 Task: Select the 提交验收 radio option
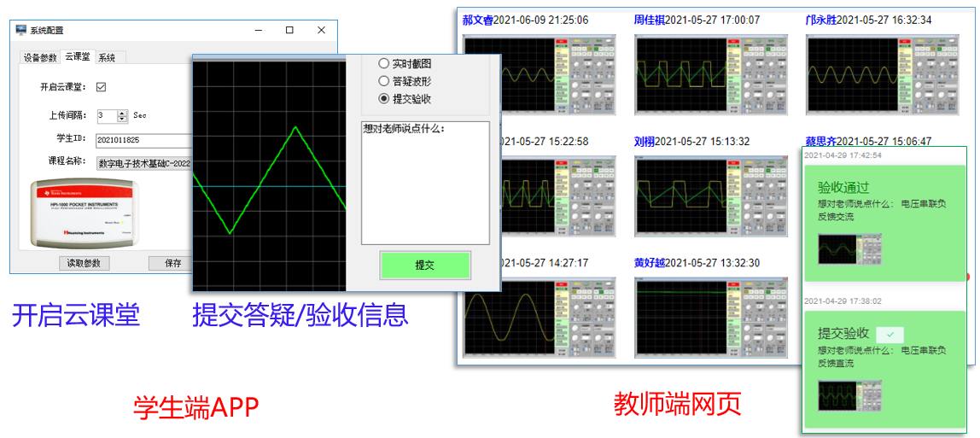coord(384,99)
